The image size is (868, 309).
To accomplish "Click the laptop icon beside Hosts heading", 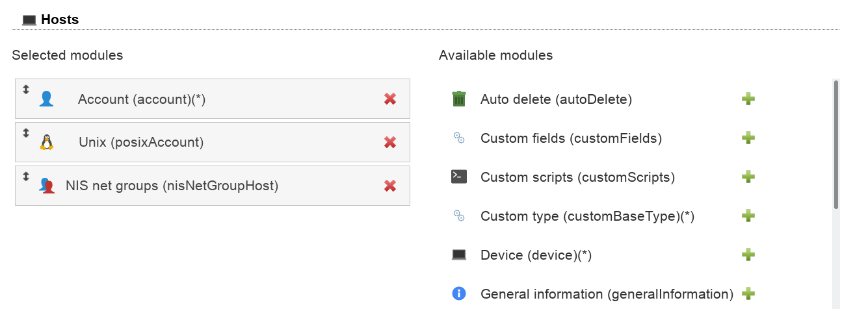I will click(29, 20).
